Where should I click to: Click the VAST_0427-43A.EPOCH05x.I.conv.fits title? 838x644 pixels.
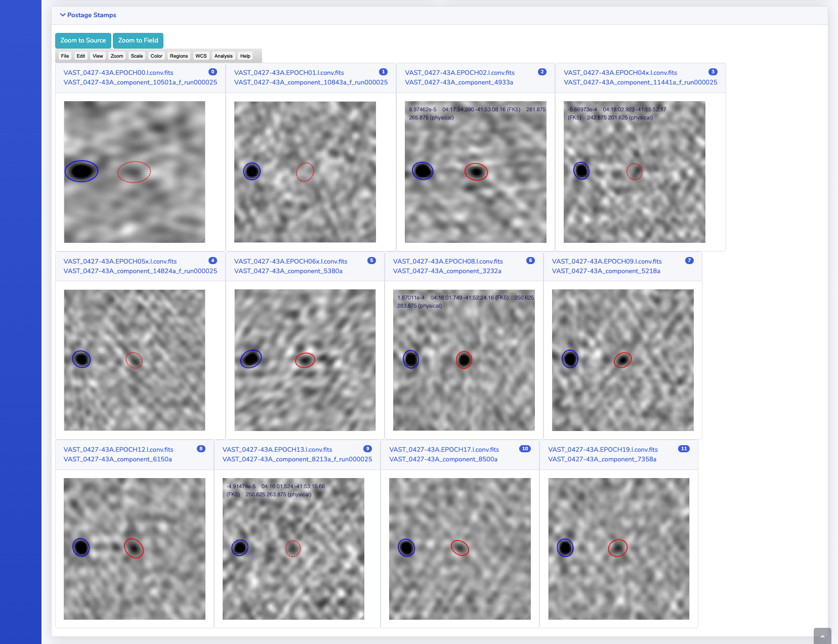120,262
